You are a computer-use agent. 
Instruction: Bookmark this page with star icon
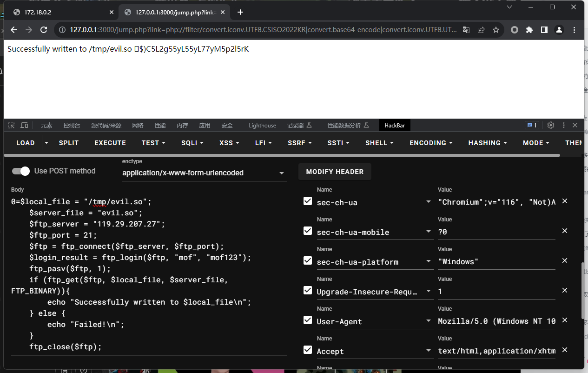[496, 30]
